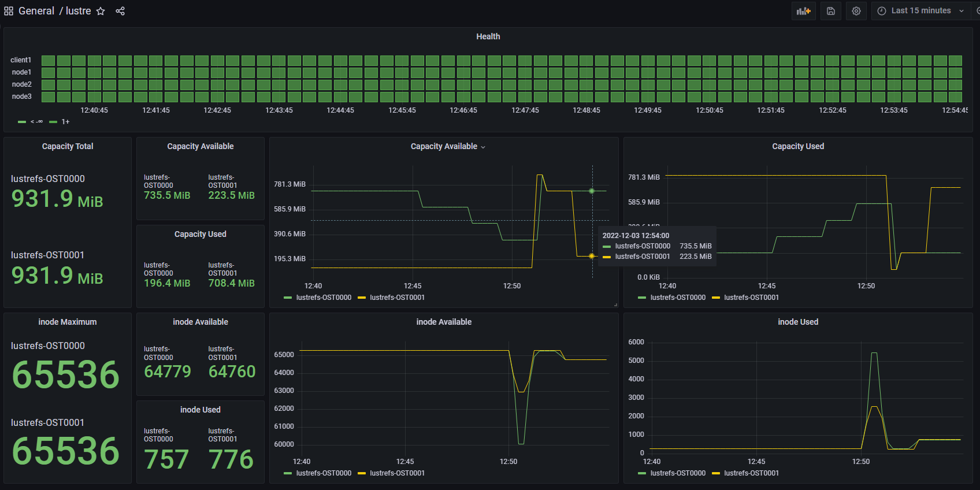The width and height of the screenshot is (980, 490).
Task: Open the Capacity Available graph panel menu chevron
Action: (483, 147)
